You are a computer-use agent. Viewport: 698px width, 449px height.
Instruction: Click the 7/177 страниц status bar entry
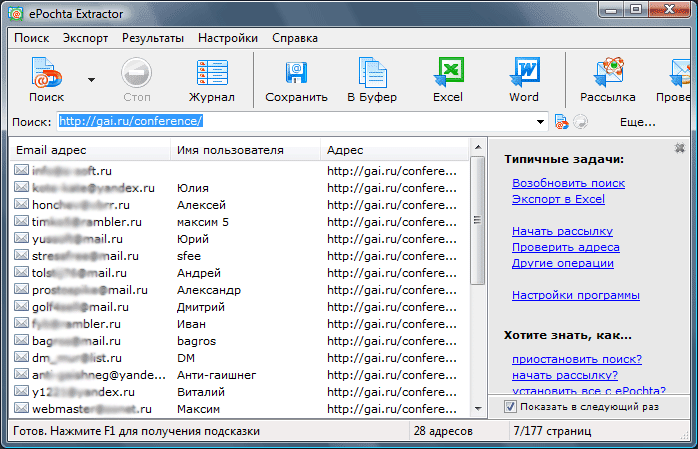552,431
